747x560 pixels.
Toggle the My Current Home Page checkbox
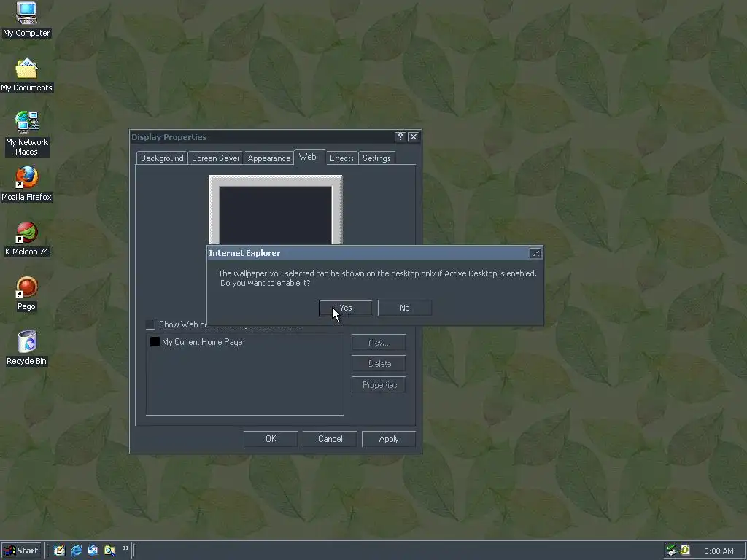coord(155,342)
